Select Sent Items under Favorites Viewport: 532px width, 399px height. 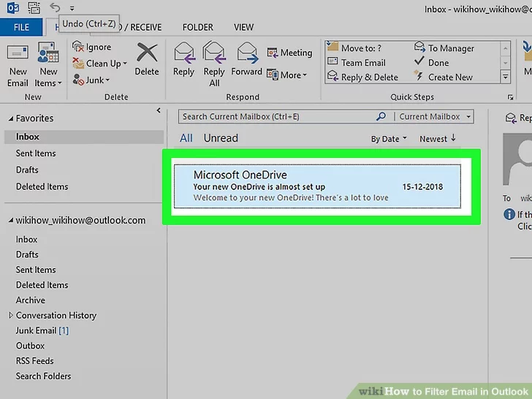point(36,153)
